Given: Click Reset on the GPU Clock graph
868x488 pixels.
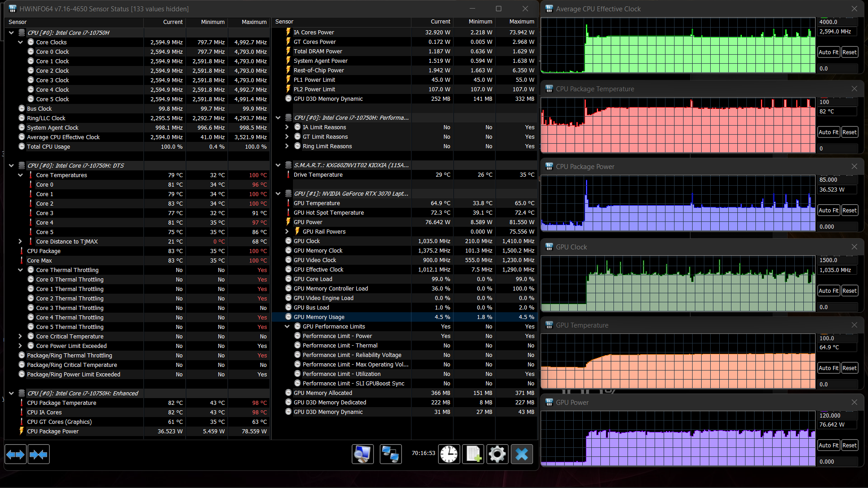Looking at the screenshot, I should (x=849, y=291).
